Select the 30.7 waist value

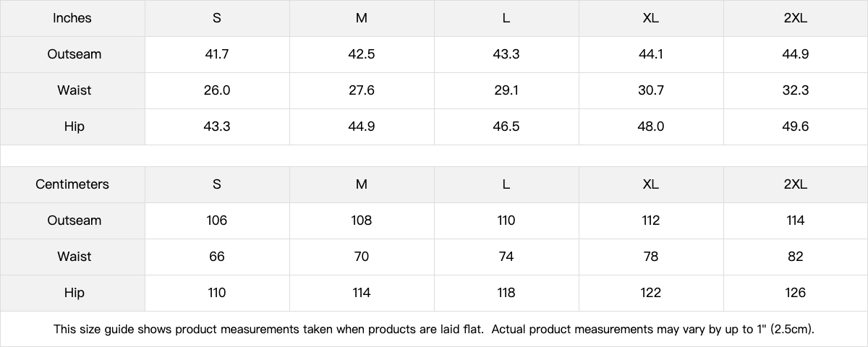pos(650,90)
